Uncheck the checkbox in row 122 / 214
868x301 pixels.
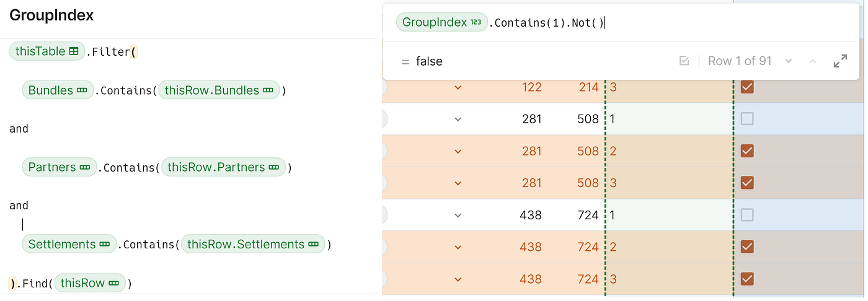(x=747, y=87)
